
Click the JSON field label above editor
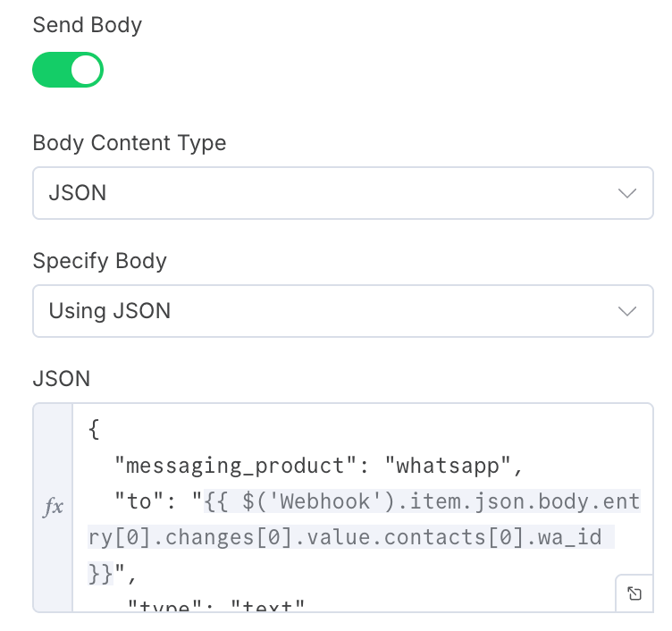[62, 379]
